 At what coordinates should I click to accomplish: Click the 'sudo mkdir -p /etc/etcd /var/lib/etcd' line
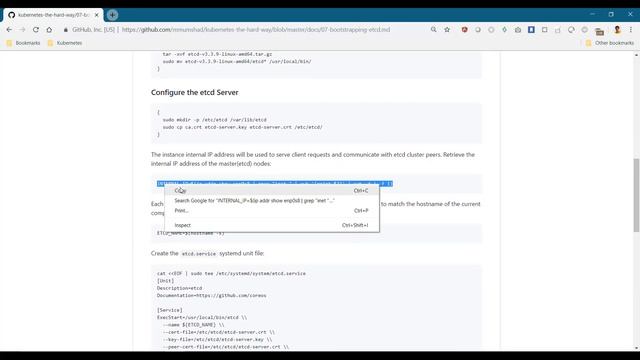(214, 120)
